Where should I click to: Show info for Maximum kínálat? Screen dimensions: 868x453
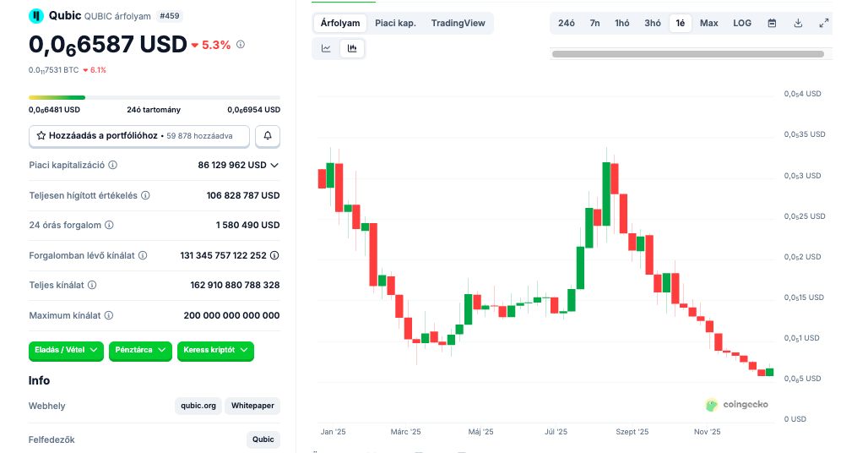(109, 315)
